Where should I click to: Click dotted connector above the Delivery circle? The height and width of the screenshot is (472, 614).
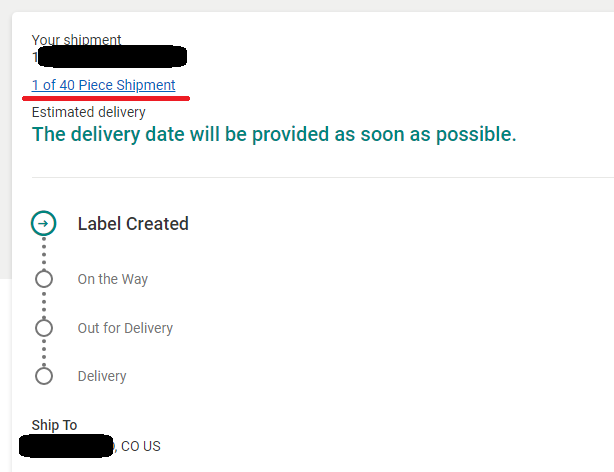tap(43, 352)
